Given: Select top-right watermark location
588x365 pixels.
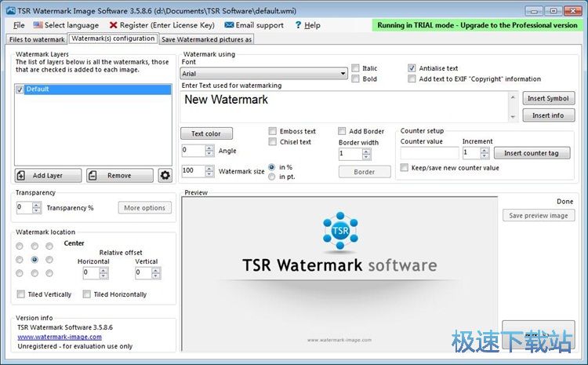Looking at the screenshot, I should (49, 246).
